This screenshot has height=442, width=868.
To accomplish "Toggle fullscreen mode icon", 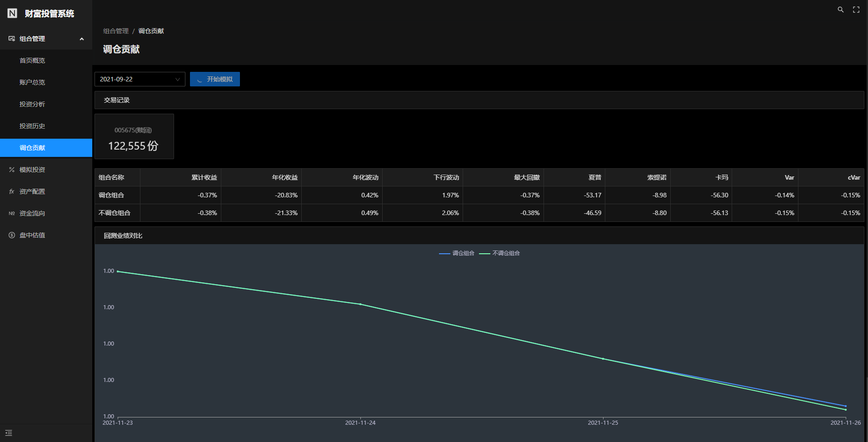I will pyautogui.click(x=856, y=10).
